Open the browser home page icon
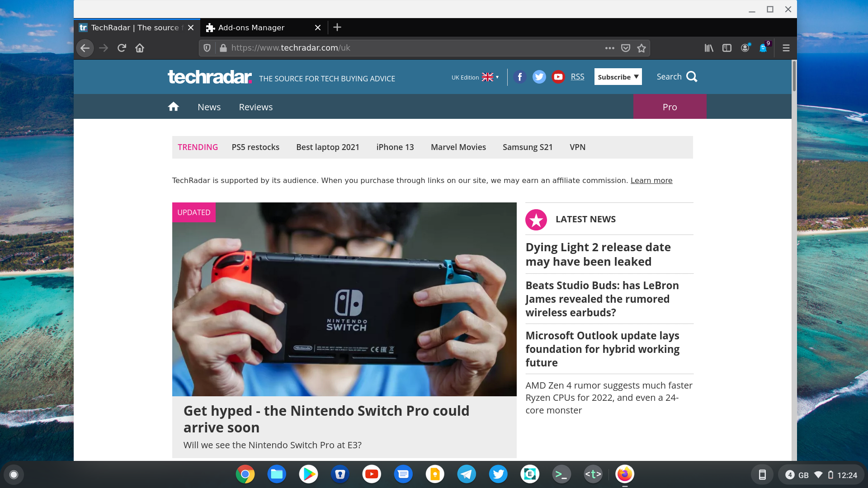868x488 pixels. pos(140,48)
